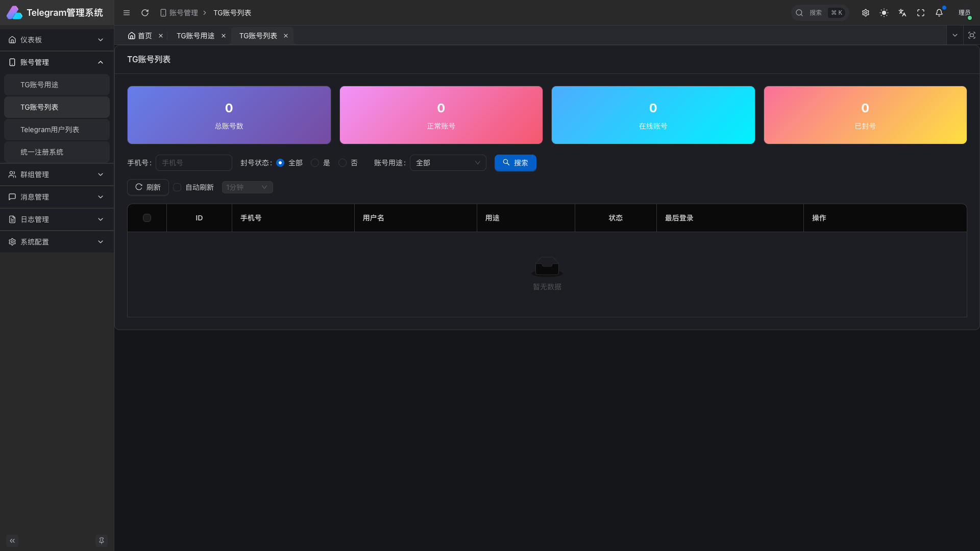Screen dimensions: 980x551
Task: Open settings gear icon in top bar
Action: (866, 13)
